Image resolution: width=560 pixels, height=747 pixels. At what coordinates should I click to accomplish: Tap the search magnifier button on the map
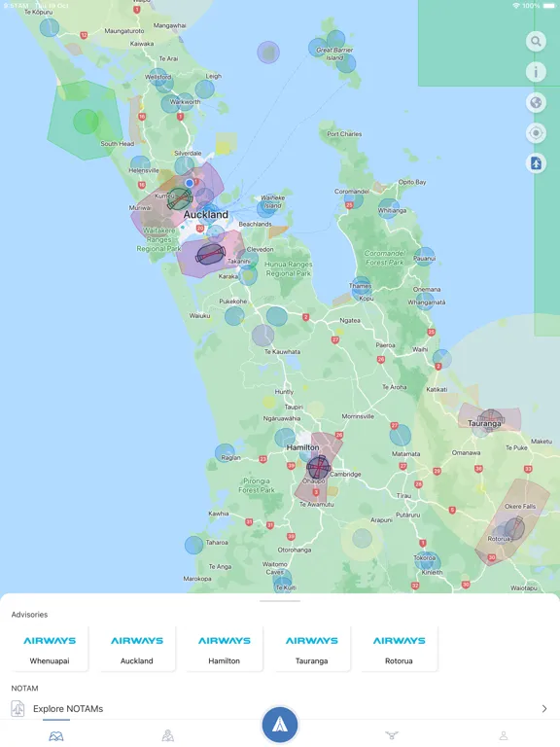536,42
